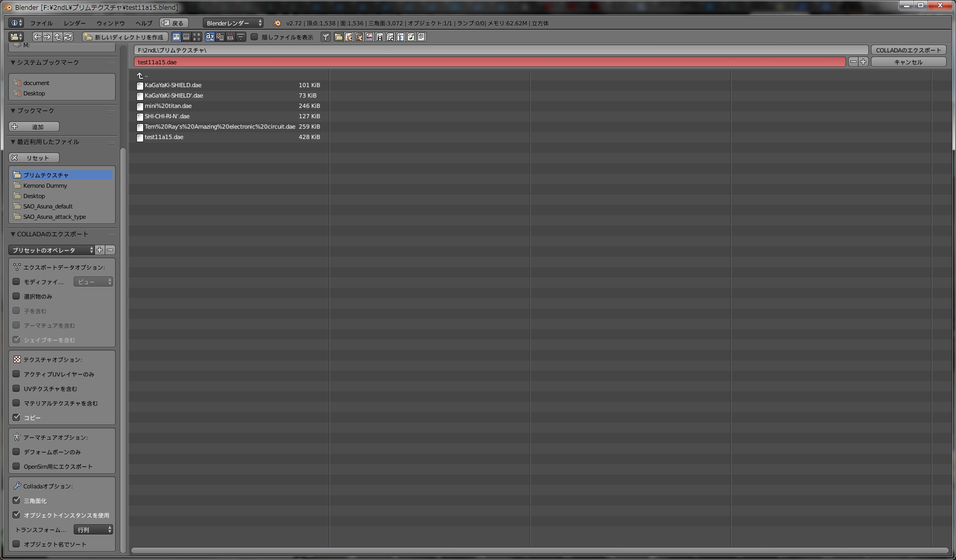Image resolution: width=956 pixels, height=560 pixels.
Task: Go to parent directory using toolbar arrow
Action: [58, 37]
